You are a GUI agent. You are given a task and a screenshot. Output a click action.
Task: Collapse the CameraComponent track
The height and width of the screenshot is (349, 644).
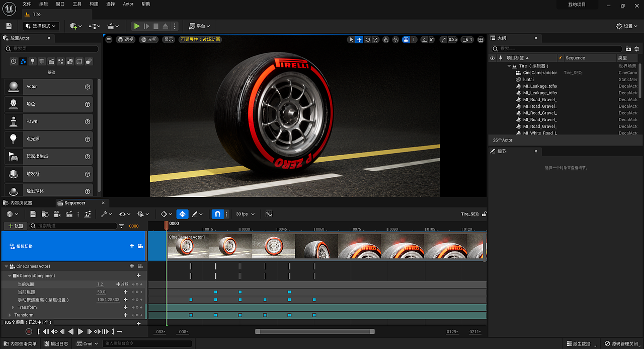tap(10, 276)
